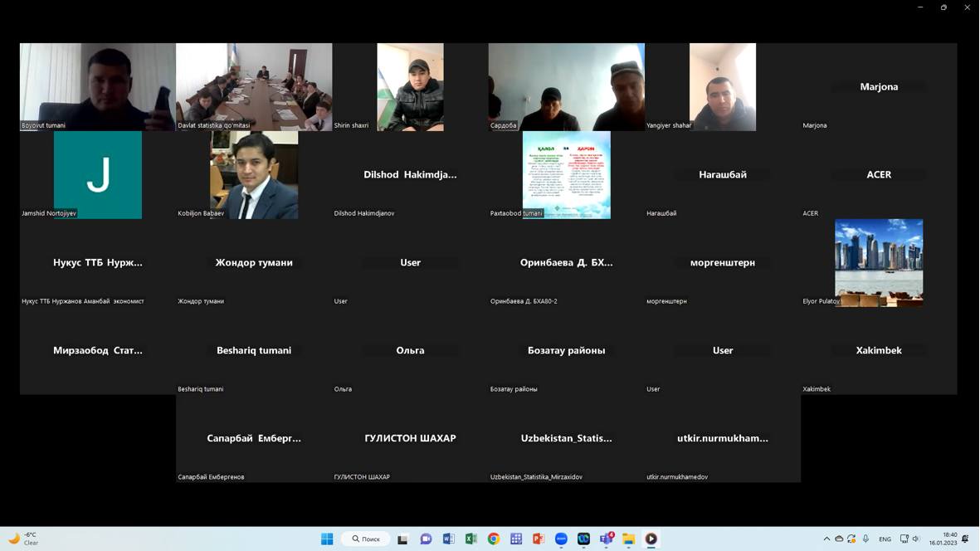
Task: Click the Windows Start button
Action: (x=327, y=539)
